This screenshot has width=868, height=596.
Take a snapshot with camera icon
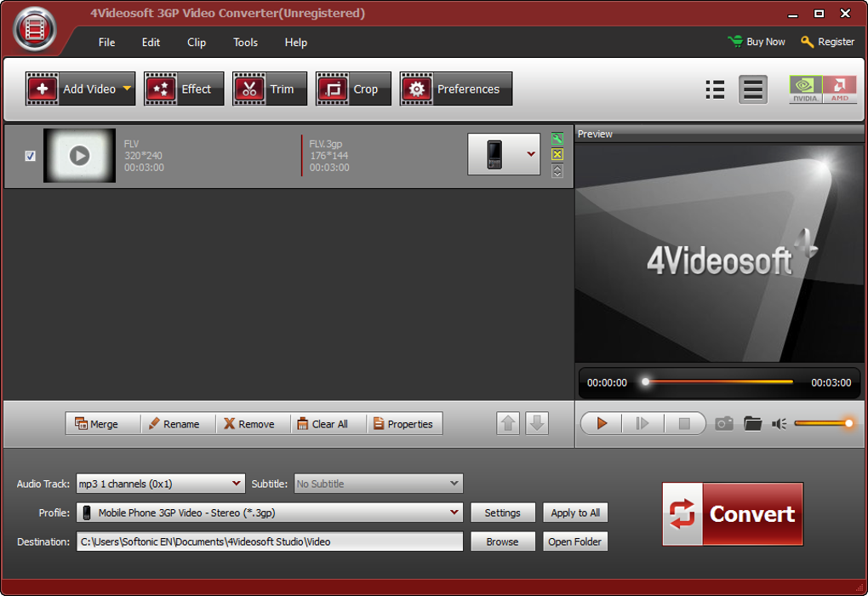724,424
